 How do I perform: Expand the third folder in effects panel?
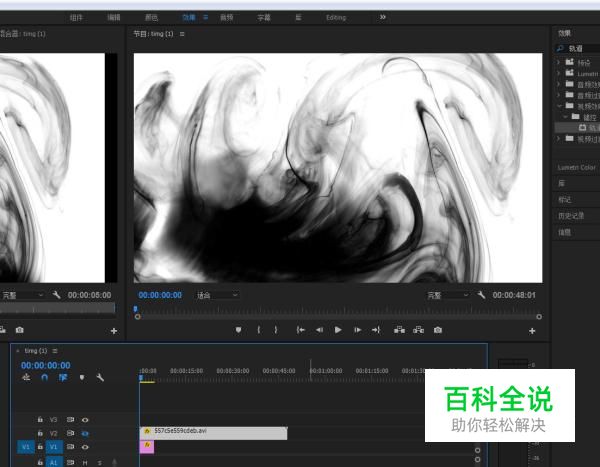558,83
